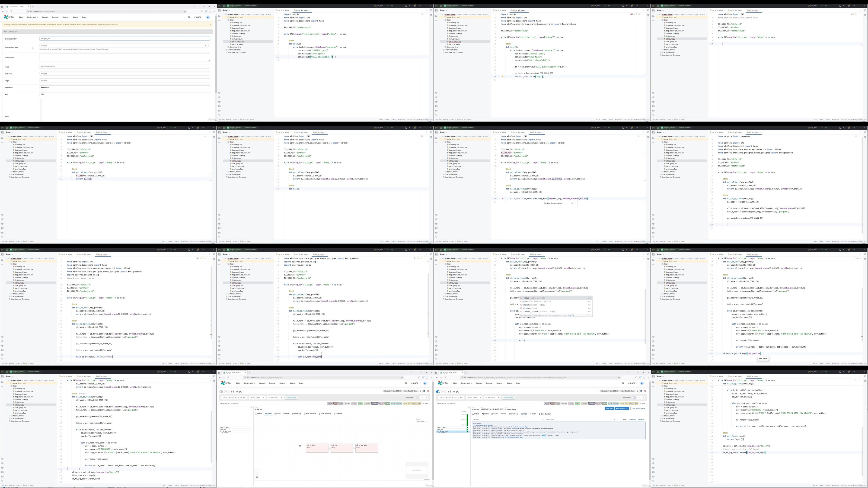The image size is (868, 488).
Task: Open Cluster Activity on Add Connection page
Action: tap(33, 17)
